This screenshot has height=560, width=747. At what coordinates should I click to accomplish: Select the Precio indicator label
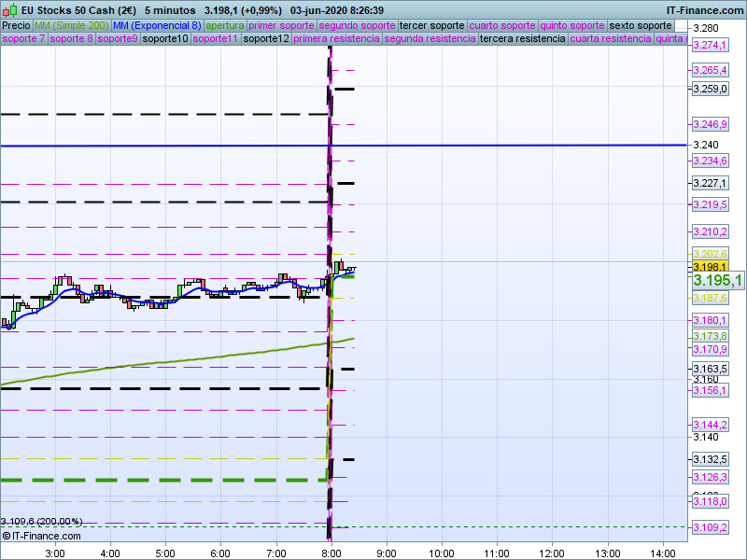pos(16,25)
